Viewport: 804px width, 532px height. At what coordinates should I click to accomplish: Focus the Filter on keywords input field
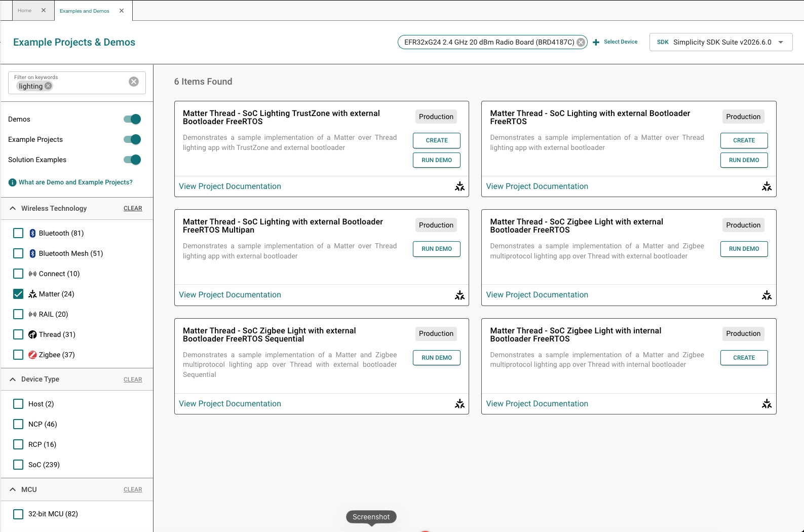click(77, 83)
